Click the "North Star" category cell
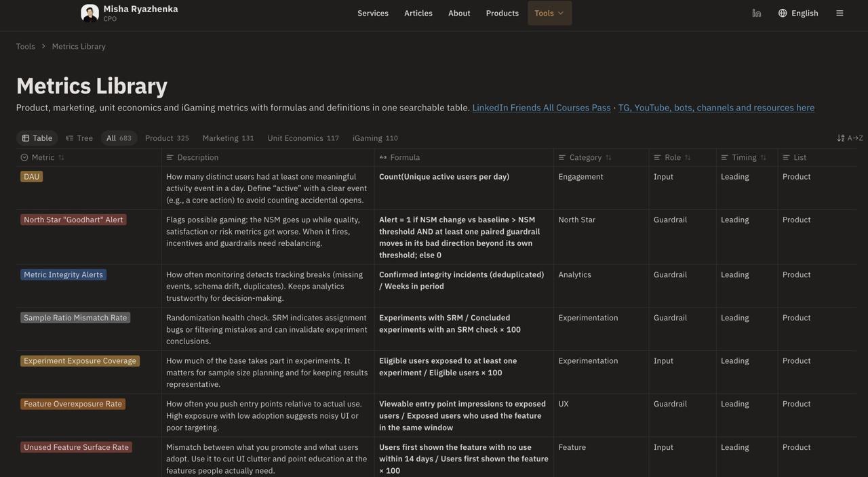The image size is (868, 477). [577, 220]
